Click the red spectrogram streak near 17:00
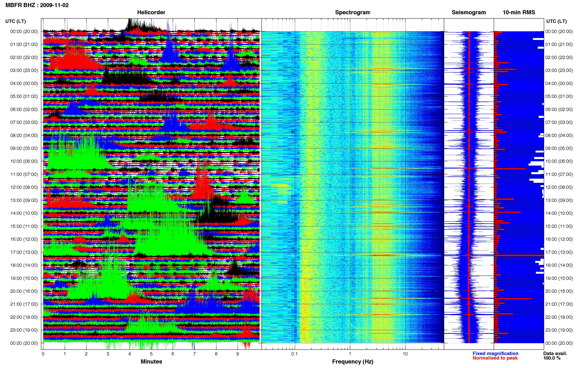Image resolution: width=588 pixels, height=368 pixels. 389,255
